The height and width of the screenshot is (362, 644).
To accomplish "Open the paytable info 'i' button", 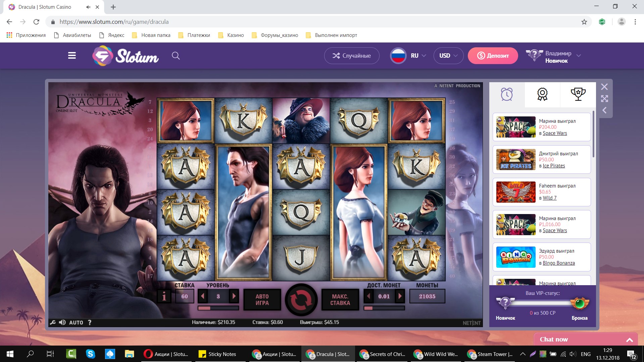I will tap(164, 296).
